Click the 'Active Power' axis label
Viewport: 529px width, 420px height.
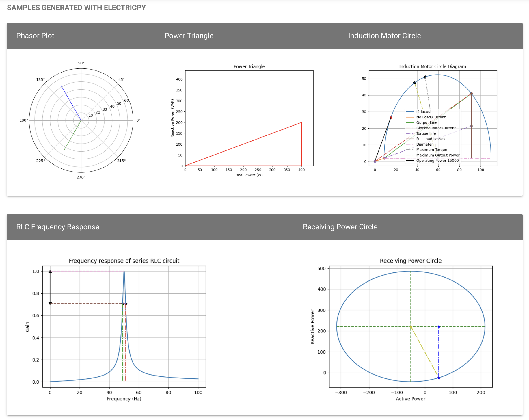[410, 399]
